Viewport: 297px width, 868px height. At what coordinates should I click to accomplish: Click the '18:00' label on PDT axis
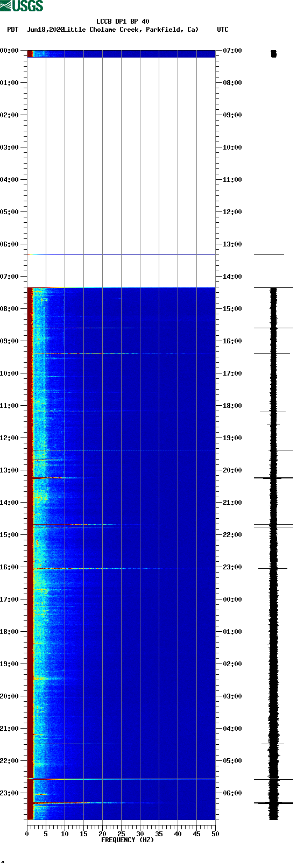point(9,632)
